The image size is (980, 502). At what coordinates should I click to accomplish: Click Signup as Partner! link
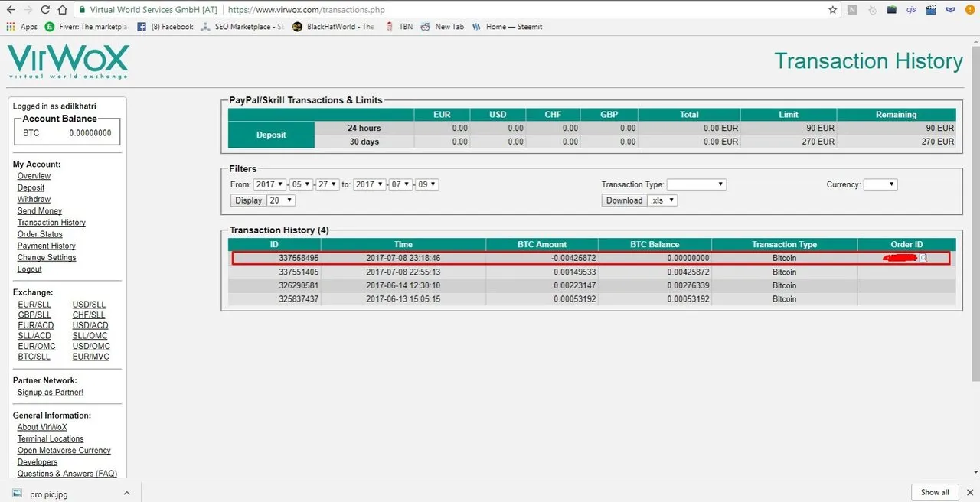click(x=51, y=392)
